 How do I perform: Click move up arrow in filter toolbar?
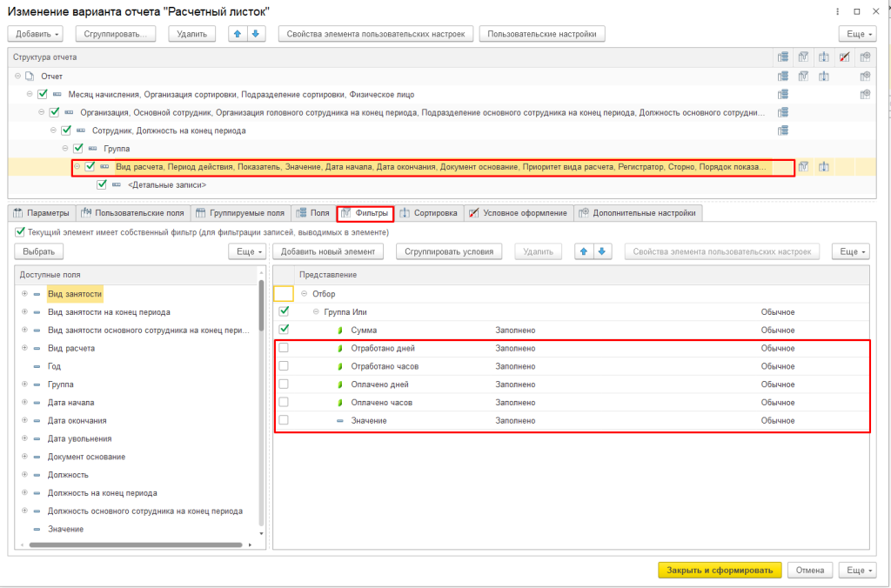585,251
